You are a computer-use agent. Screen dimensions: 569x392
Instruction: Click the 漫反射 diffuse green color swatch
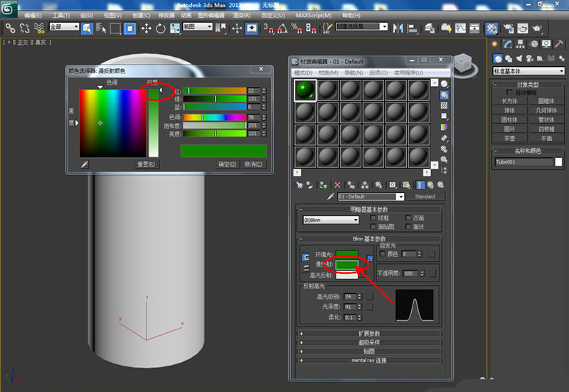coord(346,264)
